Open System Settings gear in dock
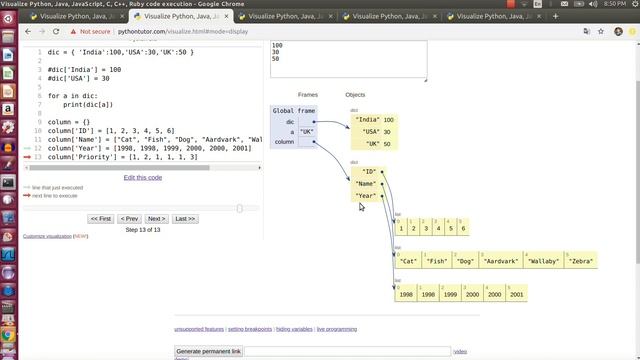The height and width of the screenshot is (360, 640). pyautogui.click(x=8, y=127)
